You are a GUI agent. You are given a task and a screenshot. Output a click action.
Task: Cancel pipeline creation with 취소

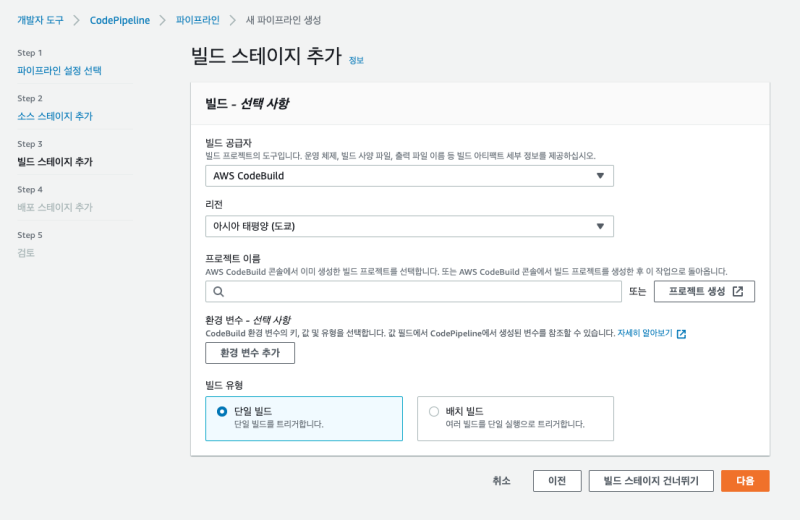[x=502, y=481]
